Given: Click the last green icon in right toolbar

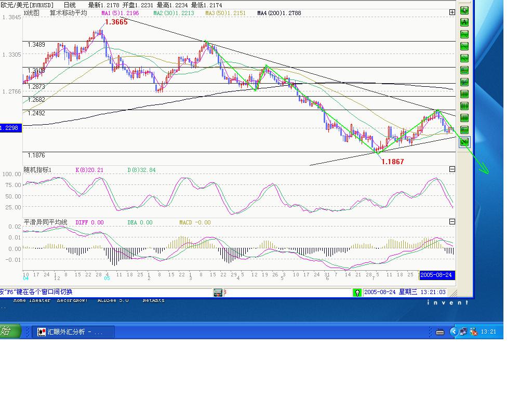Looking at the screenshot, I should 464,141.
